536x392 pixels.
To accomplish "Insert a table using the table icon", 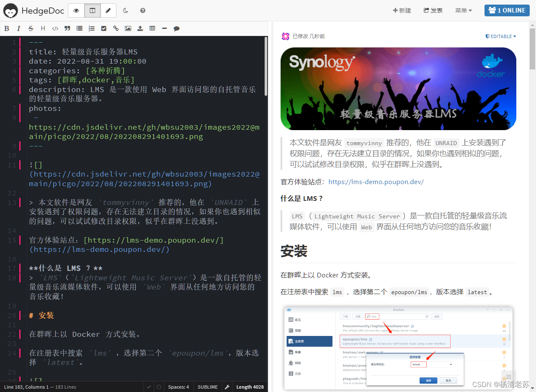I will coord(152,28).
